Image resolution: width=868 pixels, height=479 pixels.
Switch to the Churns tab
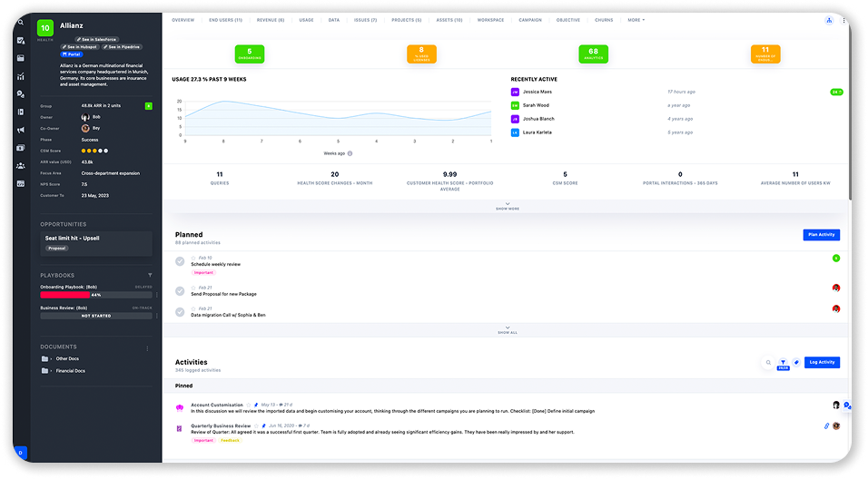pyautogui.click(x=604, y=20)
